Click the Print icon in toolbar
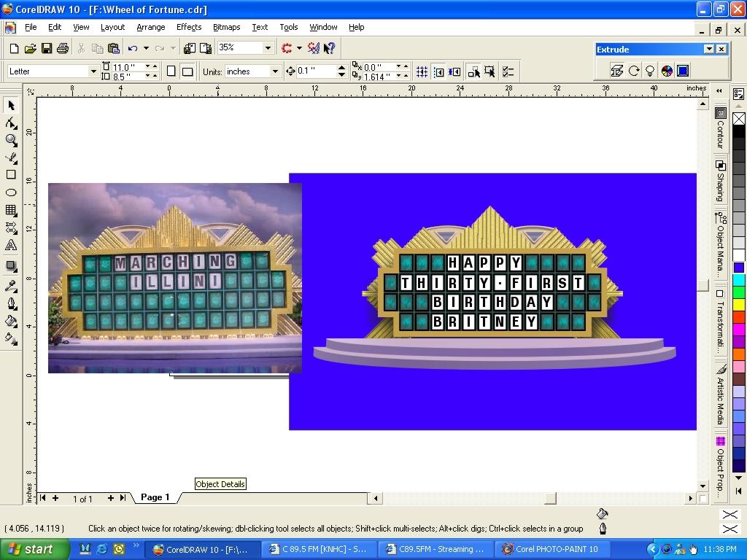This screenshot has height=560, width=747. point(63,48)
